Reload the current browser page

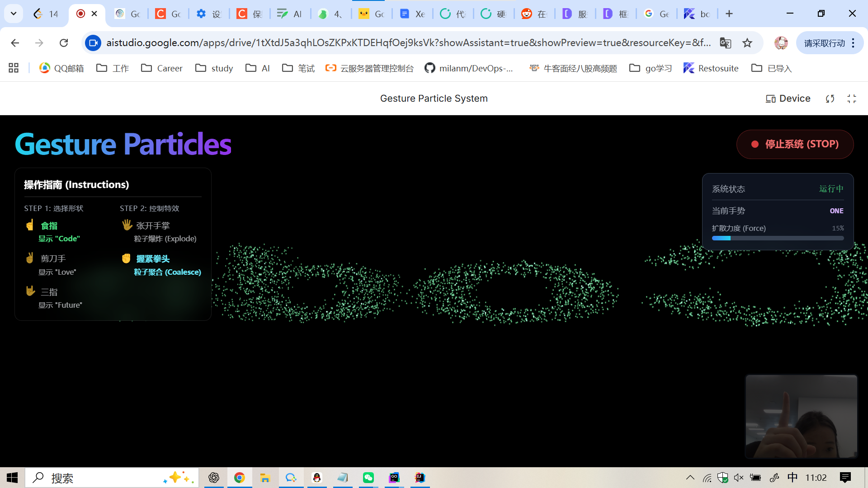tap(64, 43)
